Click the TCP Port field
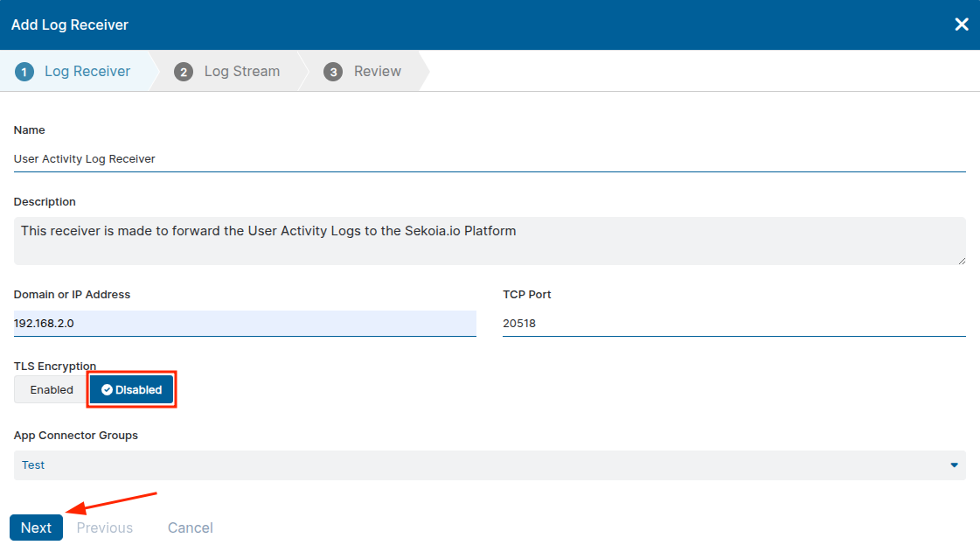 [733, 324]
